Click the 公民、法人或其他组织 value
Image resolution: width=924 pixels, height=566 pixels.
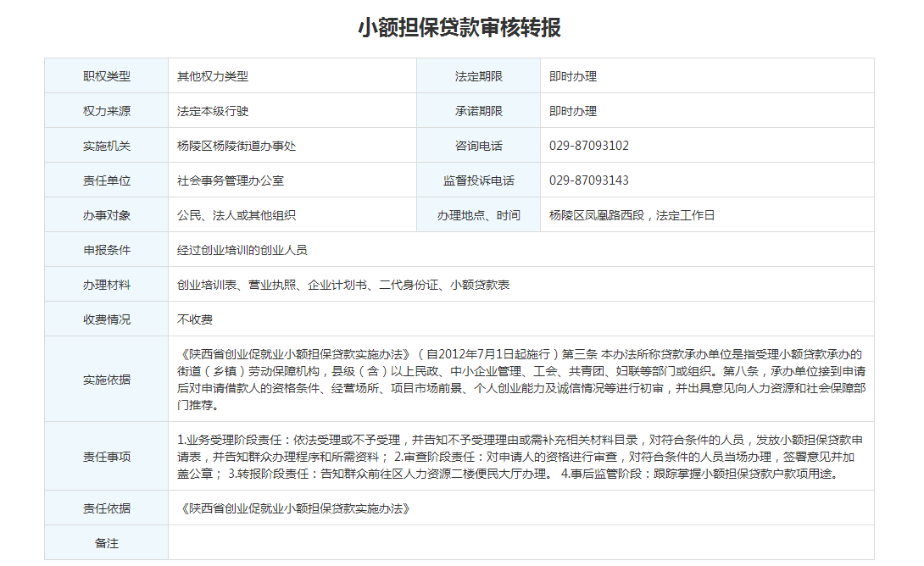pyautogui.click(x=237, y=215)
